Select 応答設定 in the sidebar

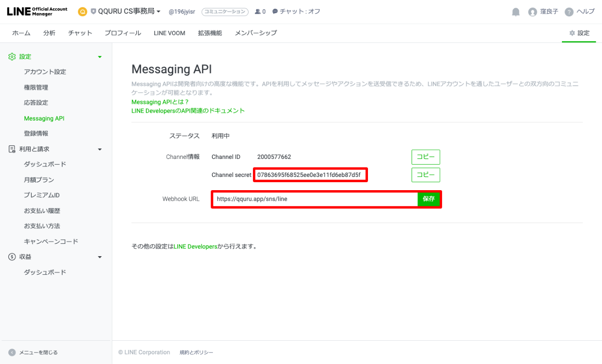pyautogui.click(x=36, y=103)
